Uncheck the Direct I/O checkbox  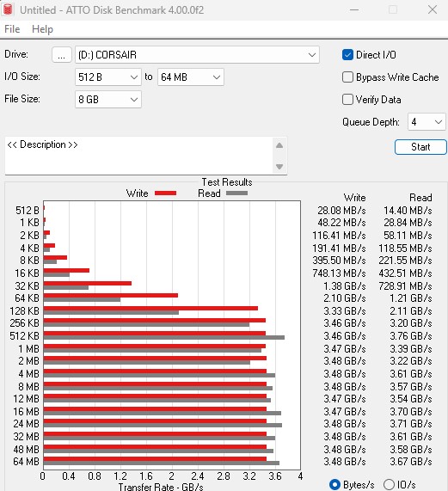[347, 55]
